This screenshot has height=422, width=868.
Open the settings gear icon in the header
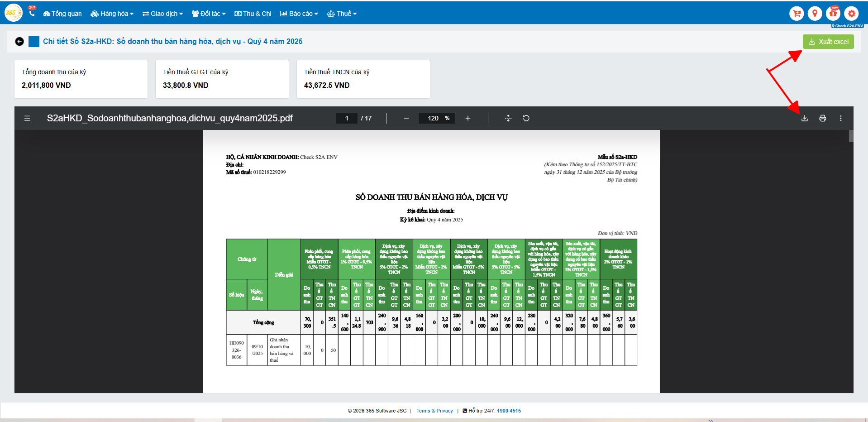(851, 14)
